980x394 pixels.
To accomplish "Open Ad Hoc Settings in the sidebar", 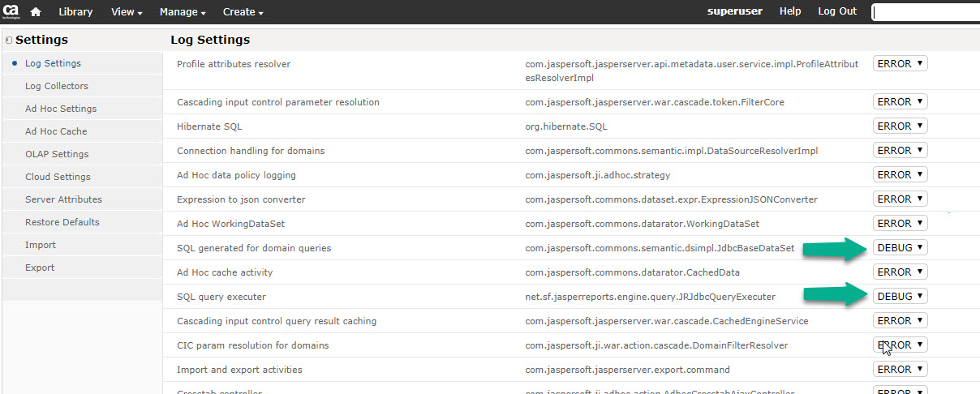I will coord(61,109).
